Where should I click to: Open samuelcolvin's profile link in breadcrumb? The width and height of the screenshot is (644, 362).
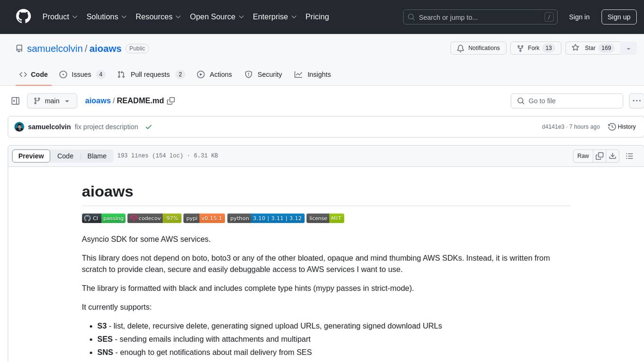tap(54, 48)
